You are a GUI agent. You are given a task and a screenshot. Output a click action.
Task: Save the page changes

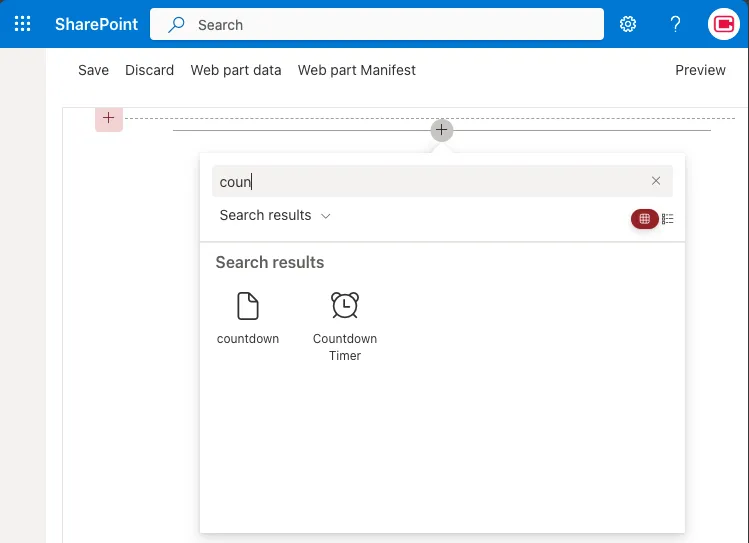(93, 70)
